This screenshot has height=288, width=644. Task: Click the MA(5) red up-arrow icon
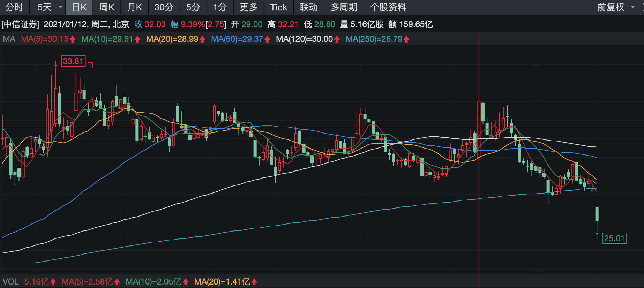tap(73, 39)
